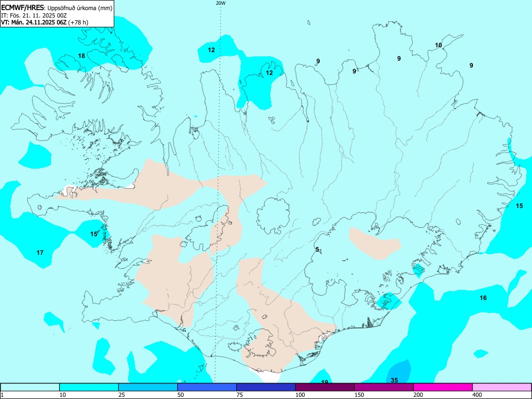The width and height of the screenshot is (532, 399).
Task: Select the 400+ mm light pink legend swatch
Action: point(502,387)
